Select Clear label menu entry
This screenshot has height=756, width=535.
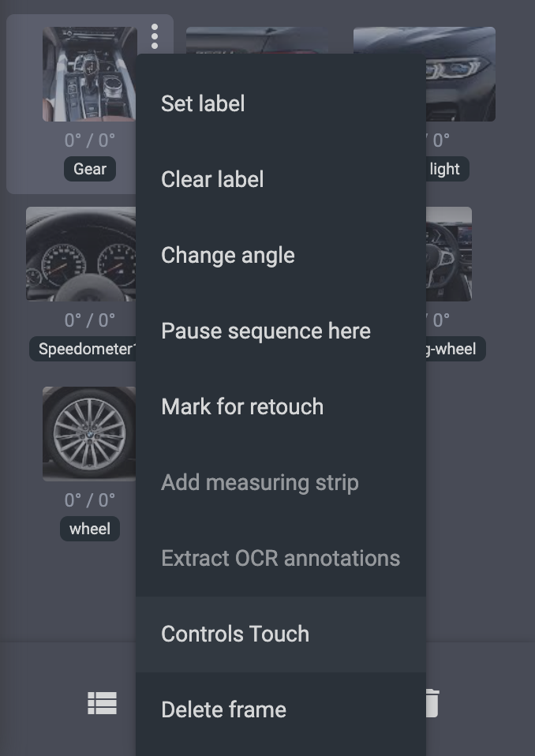pyautogui.click(x=212, y=179)
